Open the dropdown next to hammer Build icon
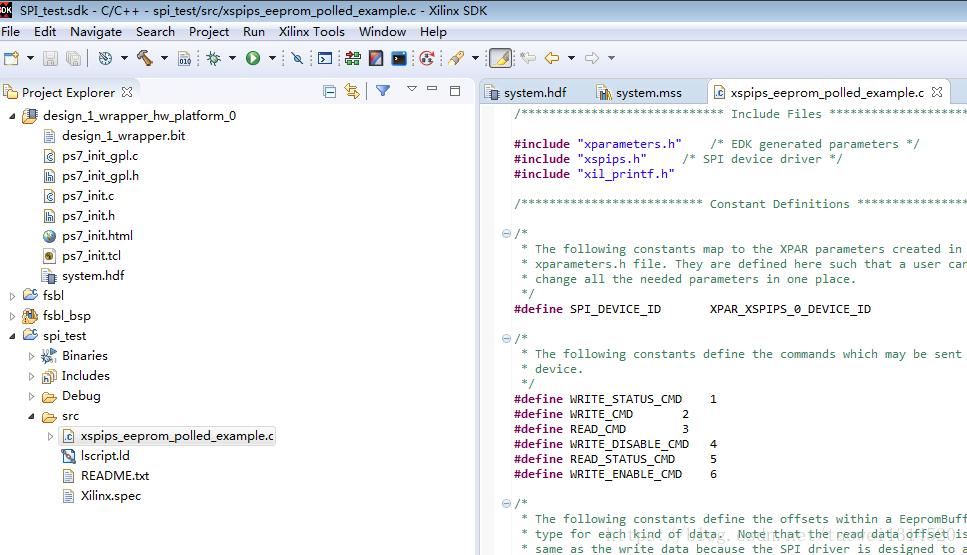The height and width of the screenshot is (555, 967). coord(164,58)
